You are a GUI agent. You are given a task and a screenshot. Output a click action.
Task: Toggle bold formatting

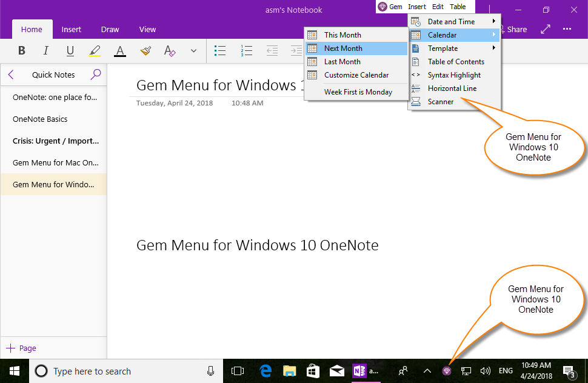(22, 50)
